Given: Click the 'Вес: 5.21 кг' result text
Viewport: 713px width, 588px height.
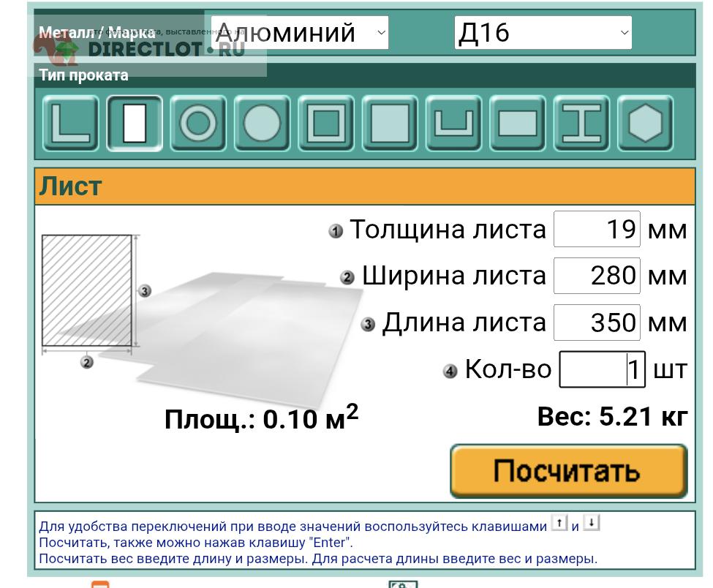Looking at the screenshot, I should [x=612, y=416].
